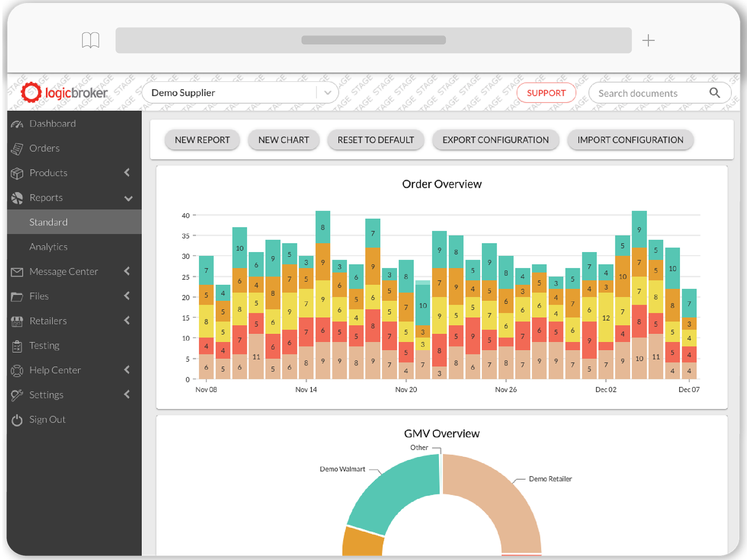Click the Demo Walmart chart label

click(x=343, y=469)
